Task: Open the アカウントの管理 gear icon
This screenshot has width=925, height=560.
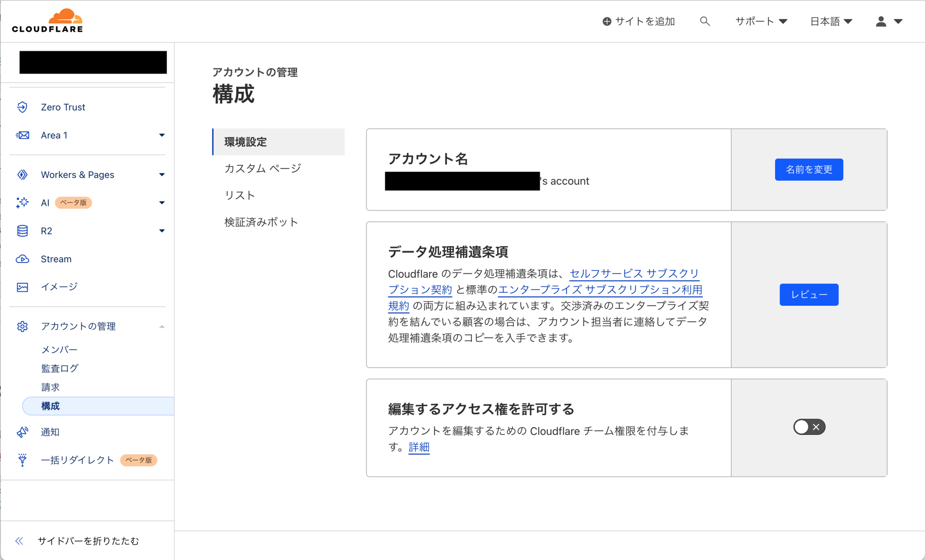Action: pyautogui.click(x=22, y=326)
